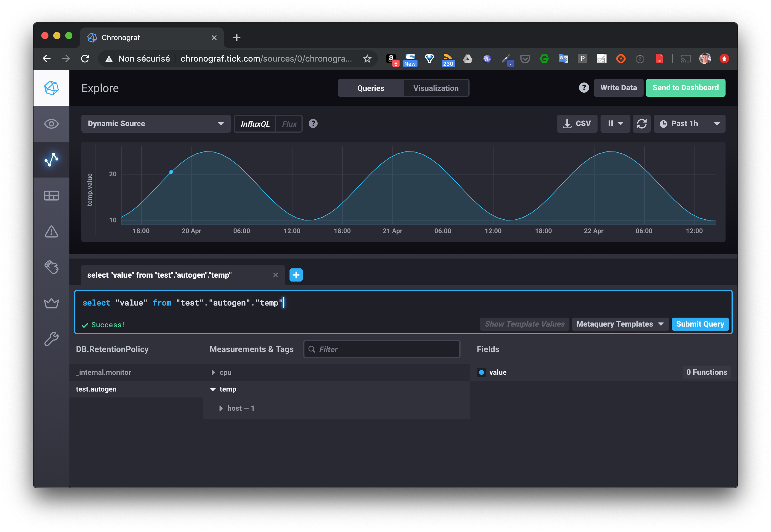Click the manual refresh arrows icon
The height and width of the screenshot is (532, 771).
coord(642,124)
